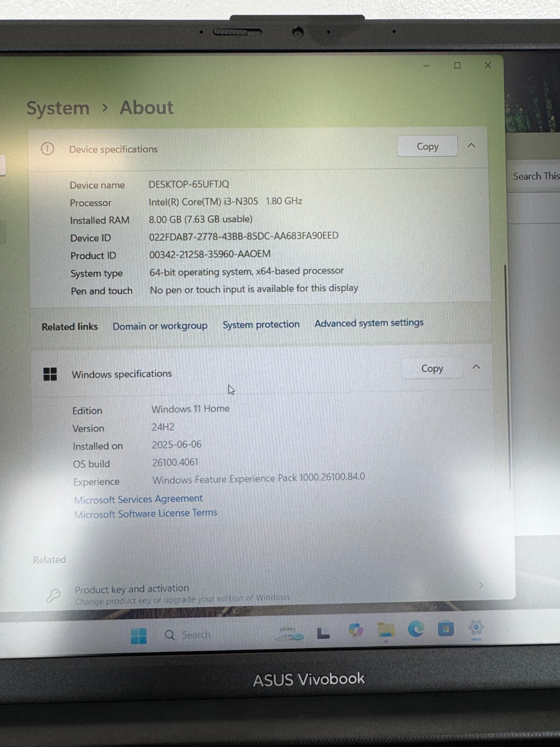Open Microsoft Services Agreement link
Viewport: 560px width, 747px height.
[x=139, y=499]
